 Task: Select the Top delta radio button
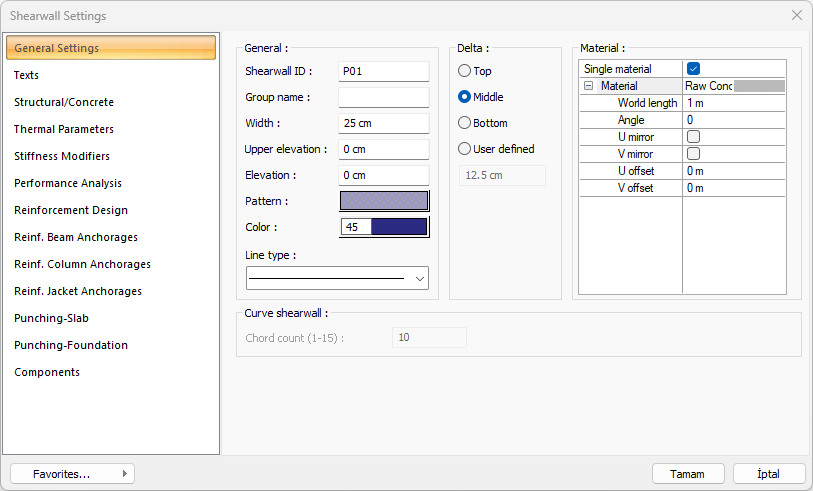click(464, 71)
